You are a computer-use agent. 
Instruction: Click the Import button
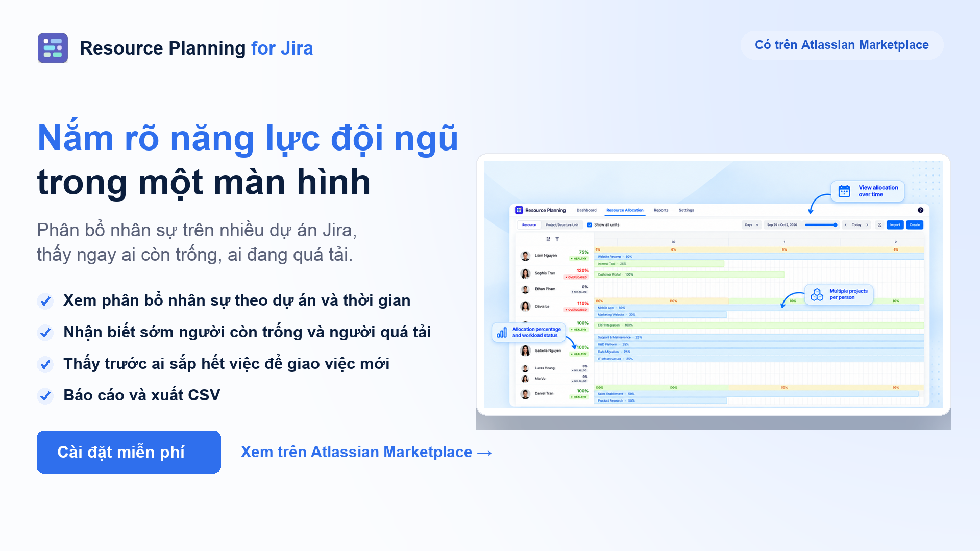coord(895,225)
